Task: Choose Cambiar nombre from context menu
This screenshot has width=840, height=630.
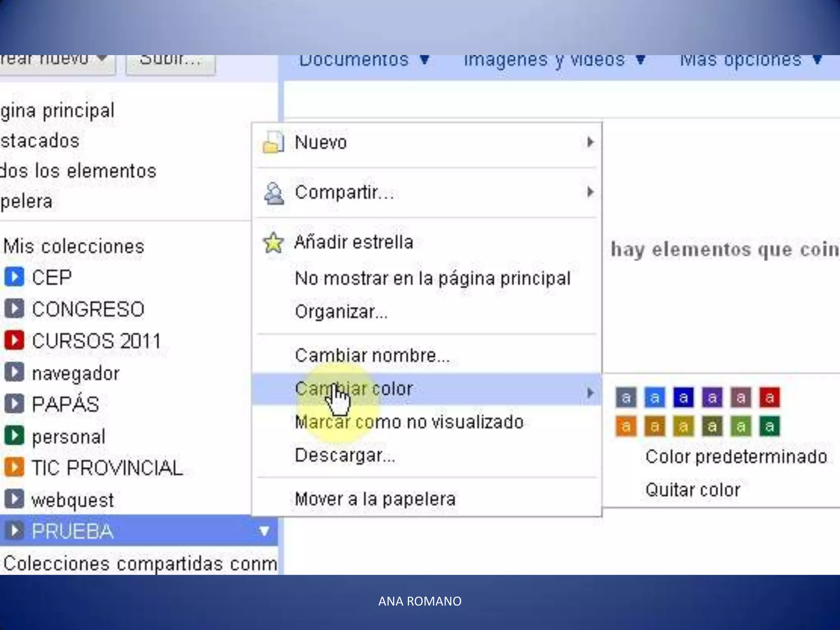Action: tap(372, 355)
